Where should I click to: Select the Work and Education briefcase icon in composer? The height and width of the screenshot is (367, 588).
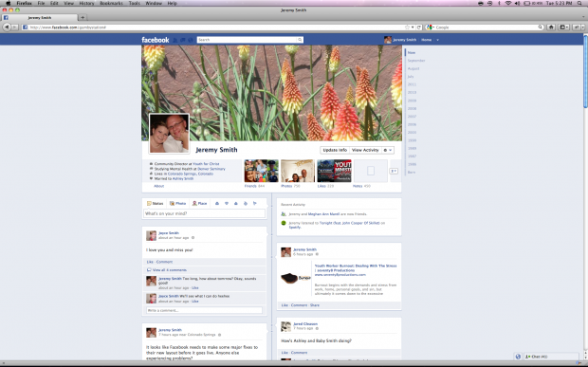[x=217, y=203]
